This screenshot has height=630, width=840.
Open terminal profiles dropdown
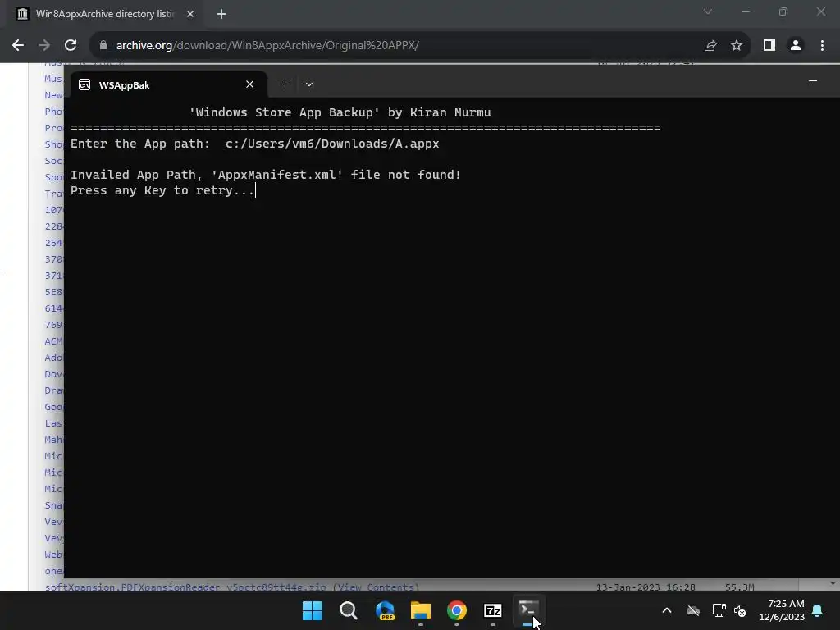pyautogui.click(x=309, y=84)
